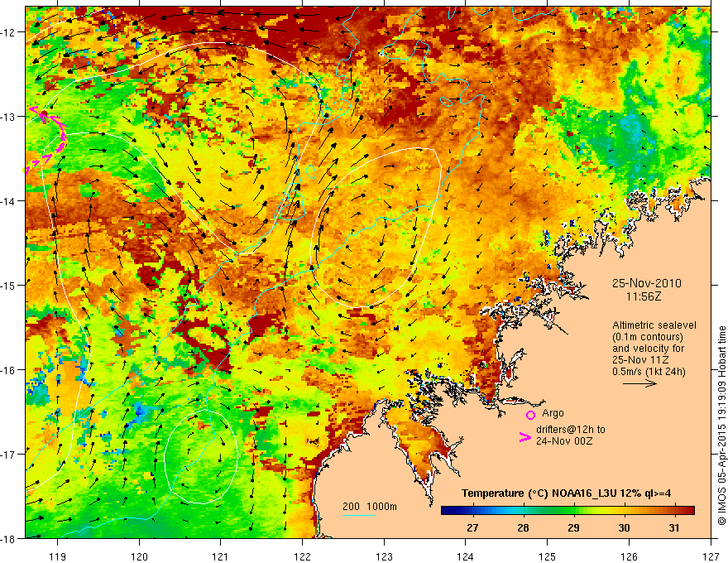The width and height of the screenshot is (728, 563).
Task: Click the '25-Nov 11Z' legend line
Action: 639,360
